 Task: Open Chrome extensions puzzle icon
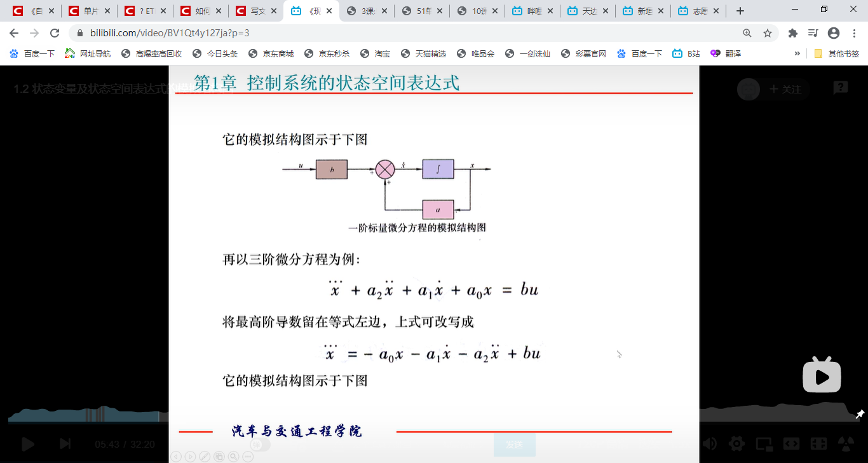click(x=792, y=33)
